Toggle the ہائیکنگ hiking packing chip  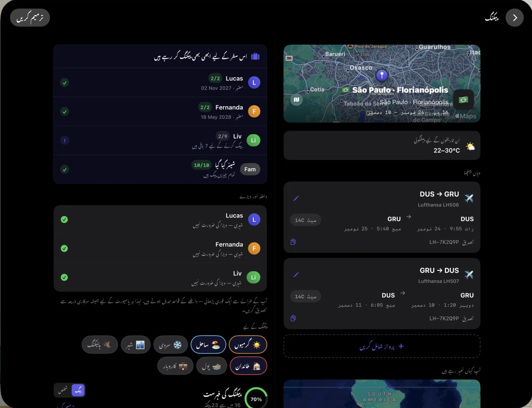pos(100,345)
